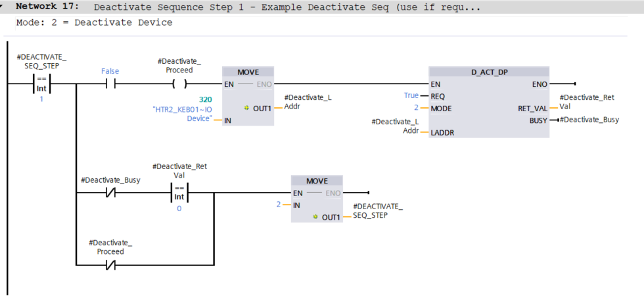Select #DEACTIVATE_SEQ_STEP at lower MOVE OUT1
Image resolution: width=644 pixels, height=298 pixels.
378,211
